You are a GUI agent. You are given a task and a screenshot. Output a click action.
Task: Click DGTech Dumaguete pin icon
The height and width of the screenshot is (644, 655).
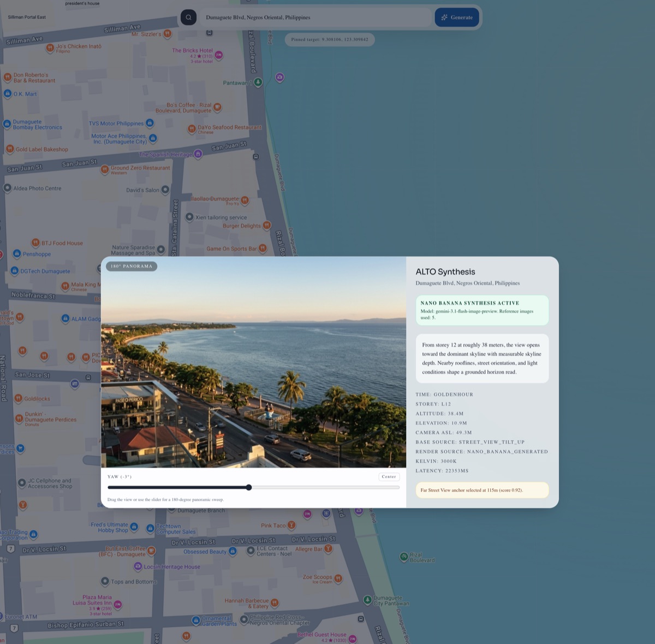(15, 270)
